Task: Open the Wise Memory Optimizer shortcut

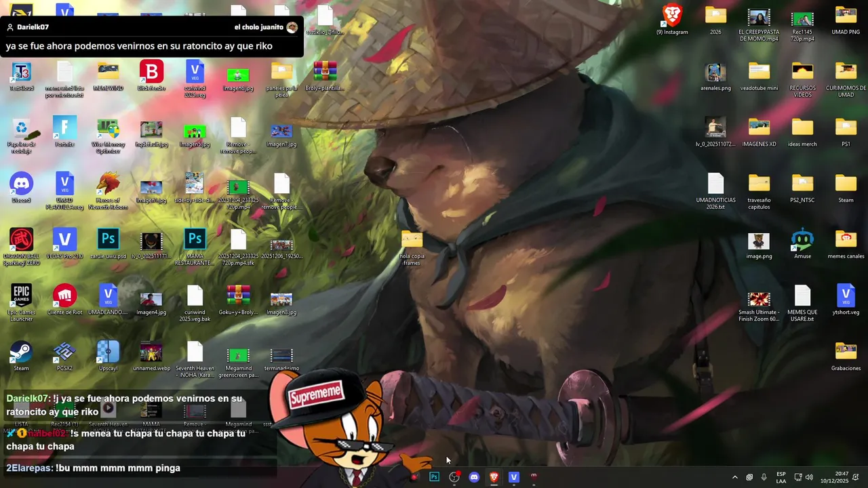Action: click(108, 136)
